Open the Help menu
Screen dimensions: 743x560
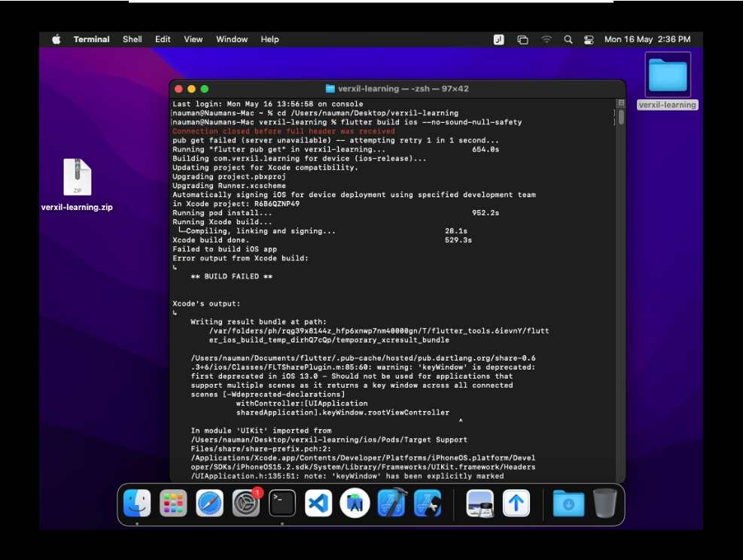(269, 39)
